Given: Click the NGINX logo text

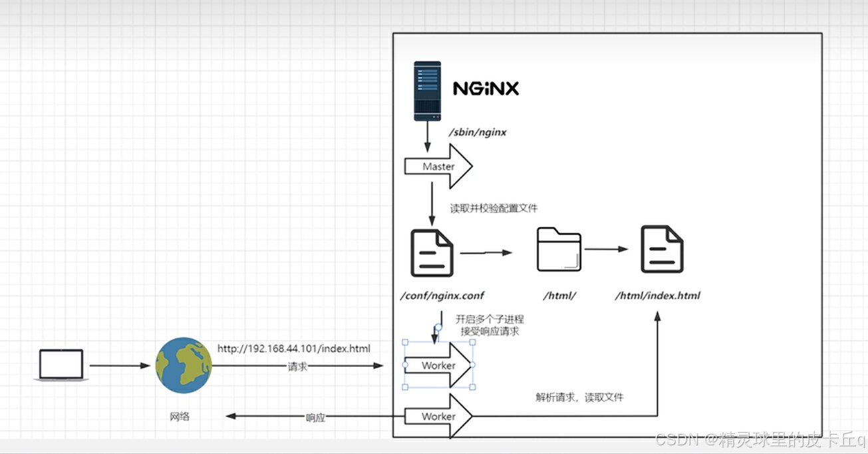Looking at the screenshot, I should (486, 89).
